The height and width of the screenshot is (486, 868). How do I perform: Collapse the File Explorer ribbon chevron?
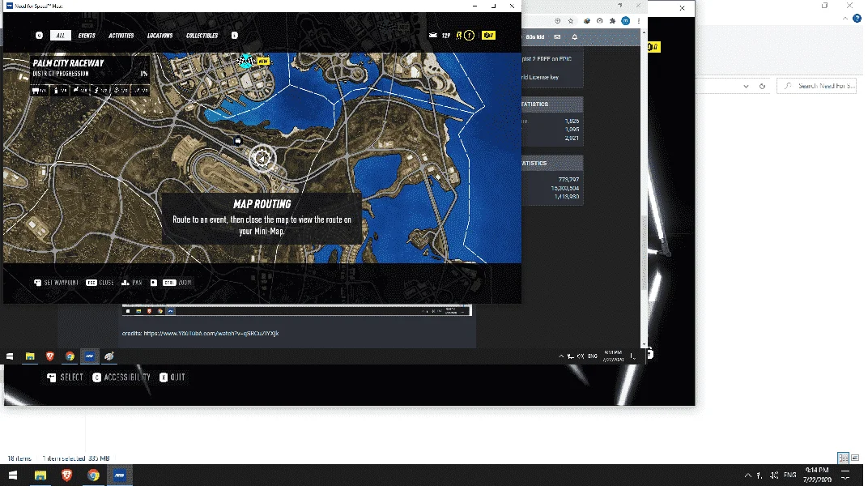pos(845,19)
